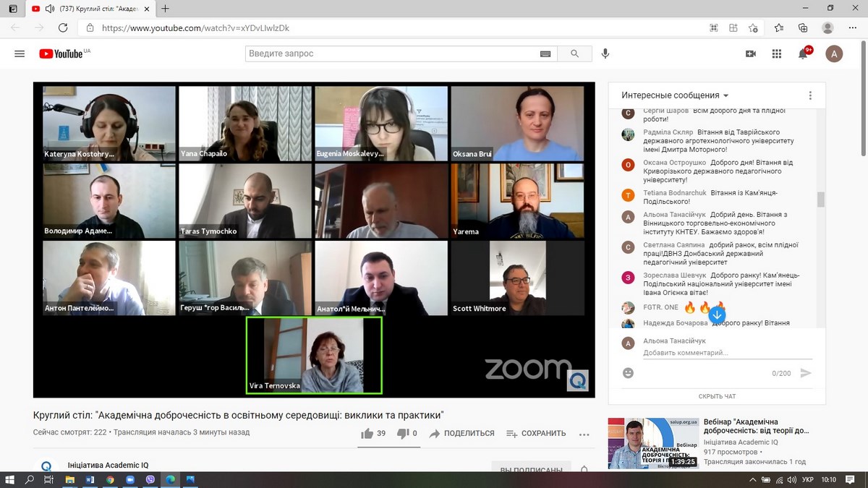Open the notifications bell
Screen dimensions: 868x488
coord(803,54)
